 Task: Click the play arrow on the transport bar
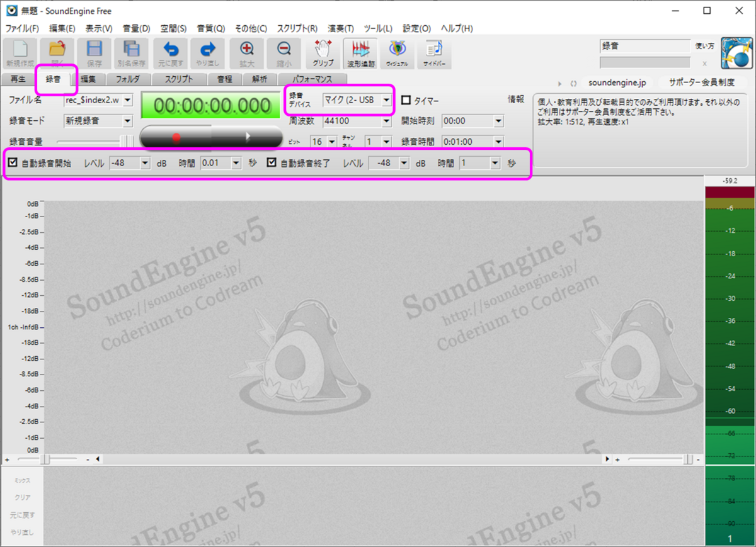click(248, 136)
